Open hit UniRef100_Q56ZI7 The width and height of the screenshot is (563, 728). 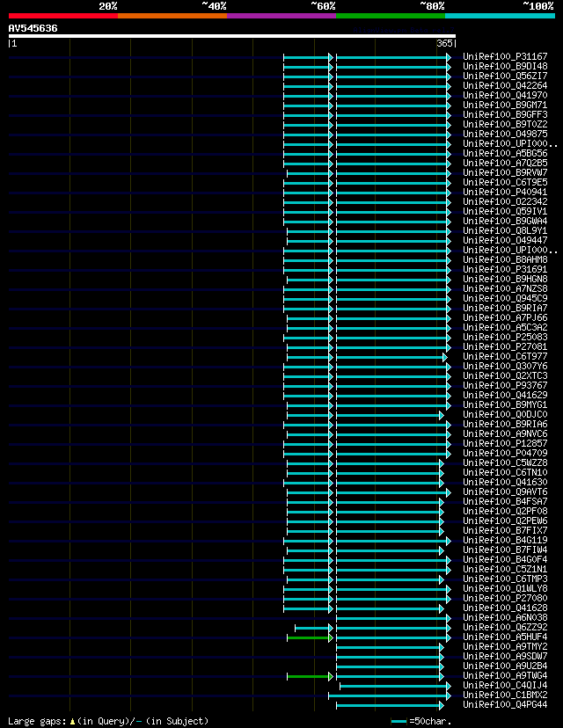click(x=505, y=76)
